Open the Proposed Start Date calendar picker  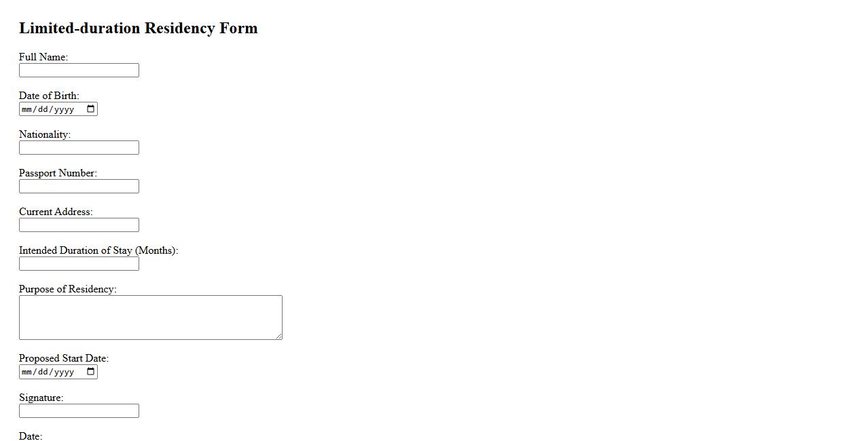tap(91, 372)
